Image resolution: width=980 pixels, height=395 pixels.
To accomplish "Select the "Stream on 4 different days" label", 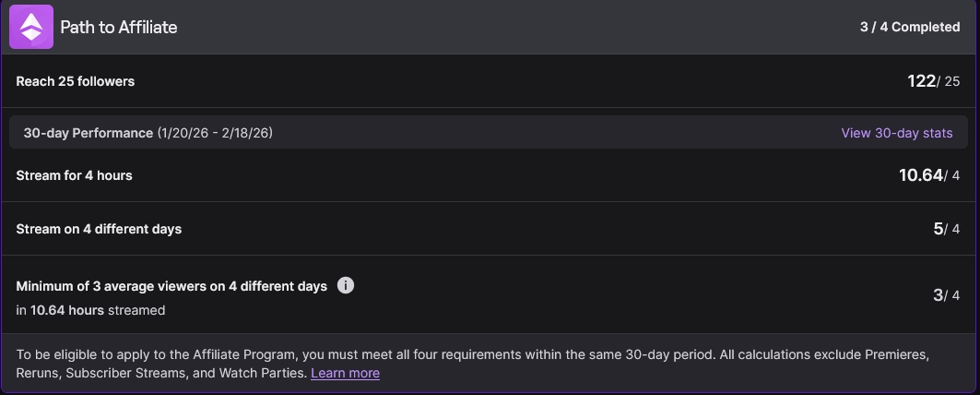I will [99, 229].
